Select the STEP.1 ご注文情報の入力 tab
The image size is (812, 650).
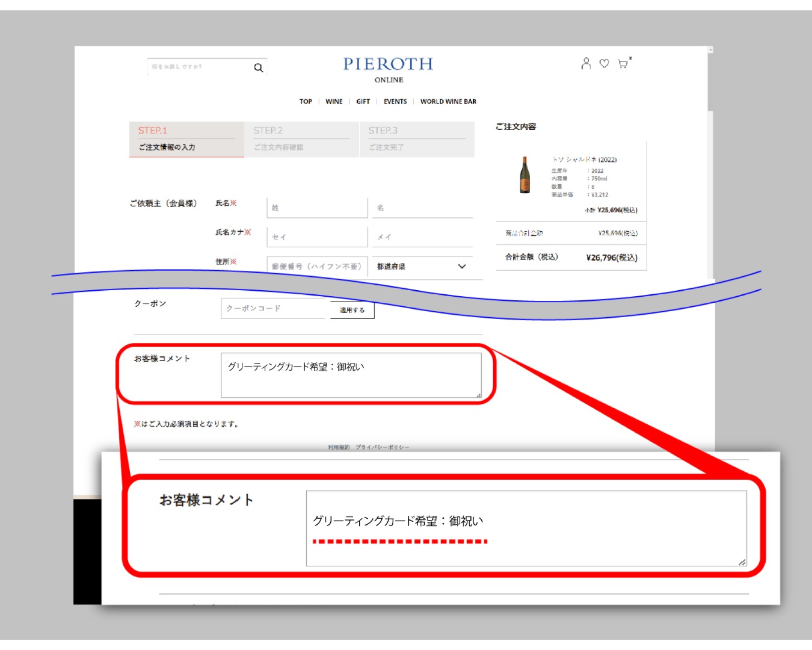tap(186, 139)
